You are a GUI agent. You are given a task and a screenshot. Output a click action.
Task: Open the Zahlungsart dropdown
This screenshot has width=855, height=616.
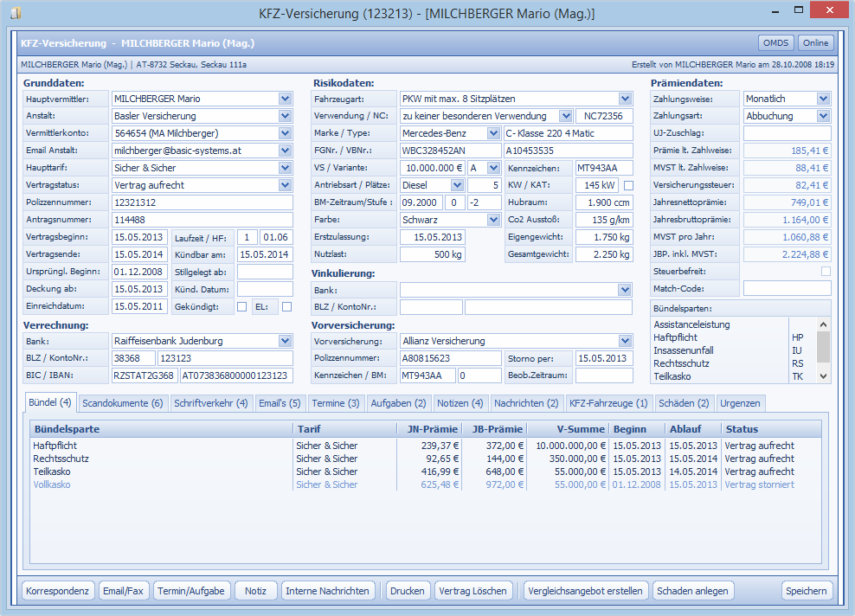pos(823,116)
